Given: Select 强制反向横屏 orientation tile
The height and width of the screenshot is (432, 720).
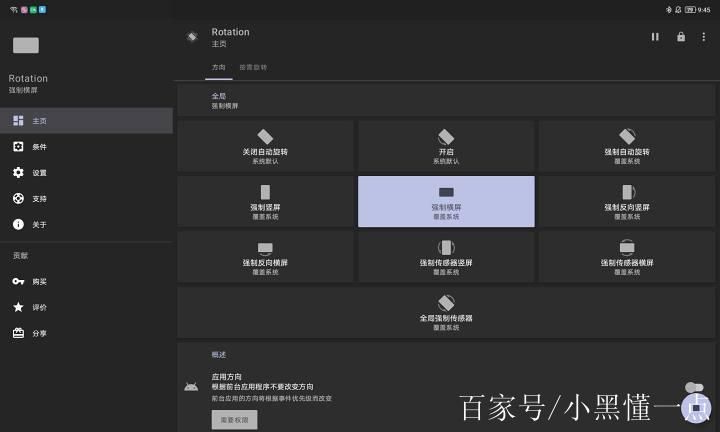Looking at the screenshot, I should click(265, 257).
